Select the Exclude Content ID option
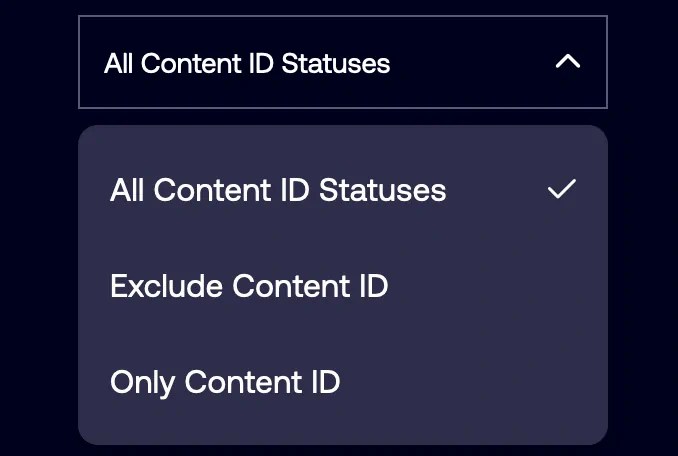This screenshot has height=456, width=678. (249, 286)
